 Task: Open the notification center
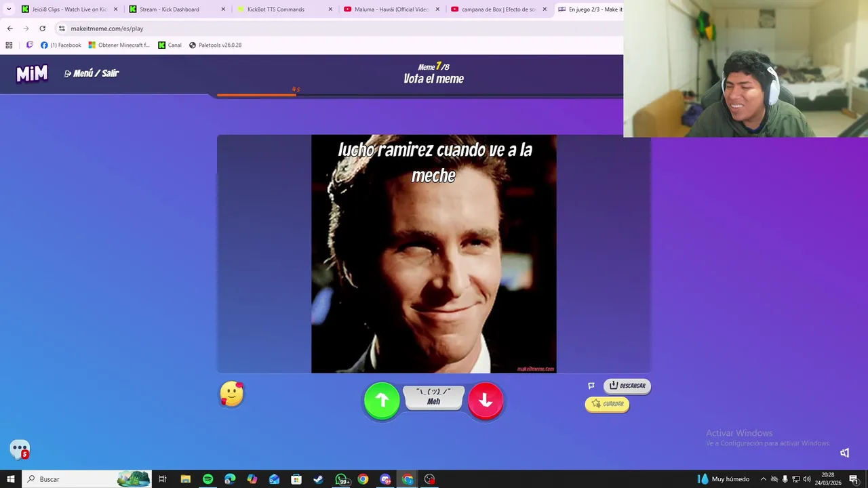[854, 479]
